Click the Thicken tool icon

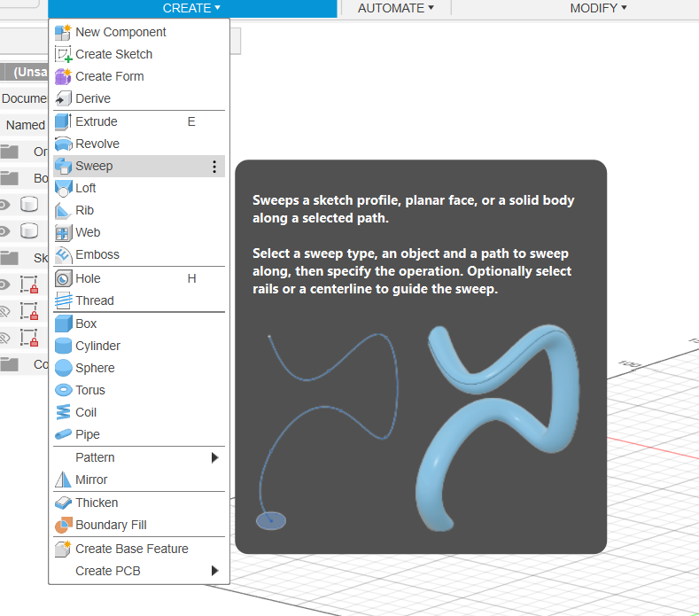click(63, 503)
